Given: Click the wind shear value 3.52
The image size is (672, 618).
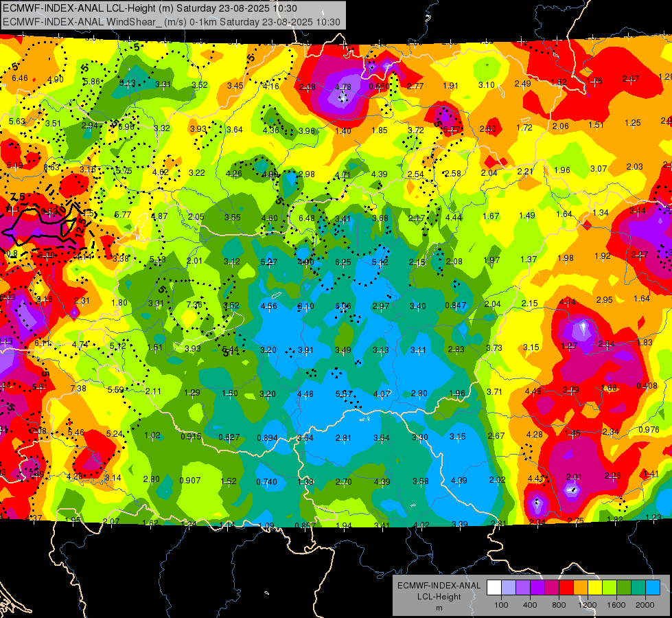Looking at the screenshot, I should [199, 85].
